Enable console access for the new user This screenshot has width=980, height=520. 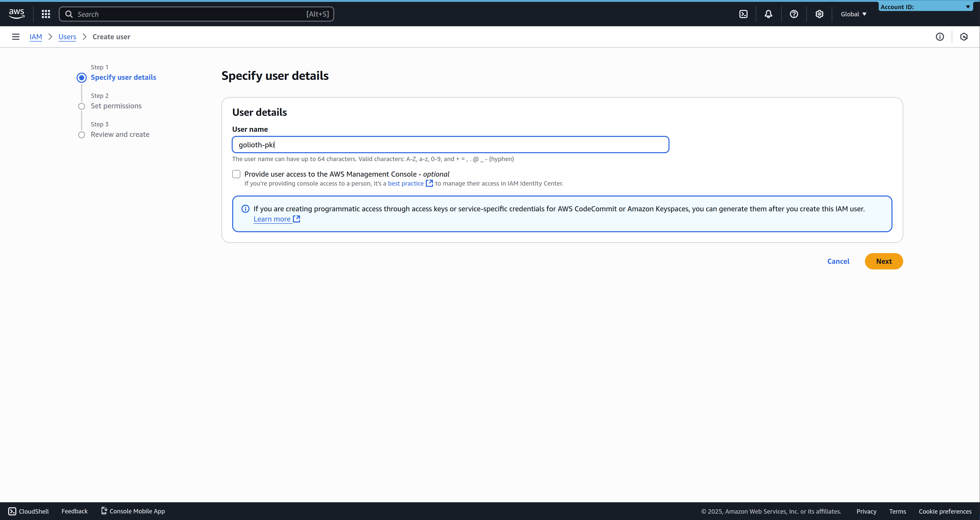pyautogui.click(x=236, y=174)
